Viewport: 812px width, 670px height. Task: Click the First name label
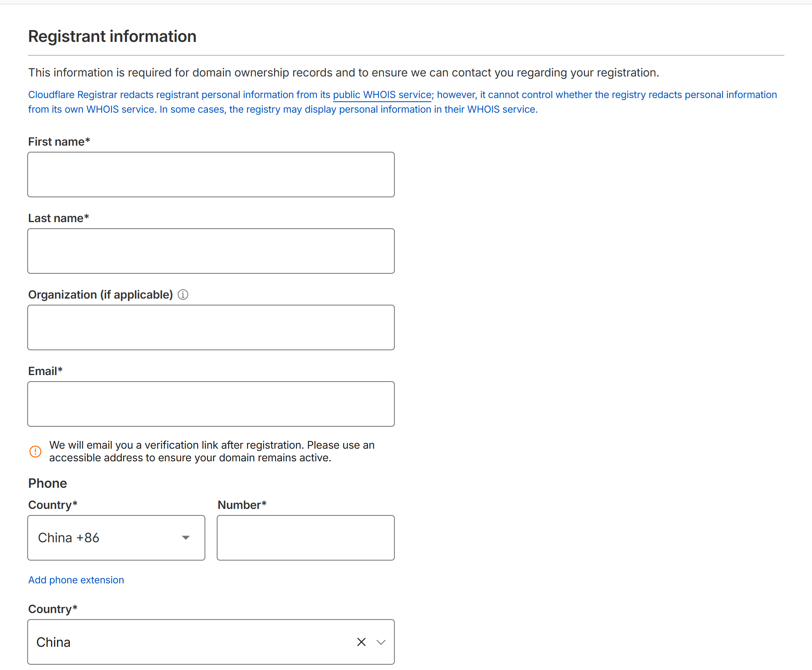tap(59, 142)
